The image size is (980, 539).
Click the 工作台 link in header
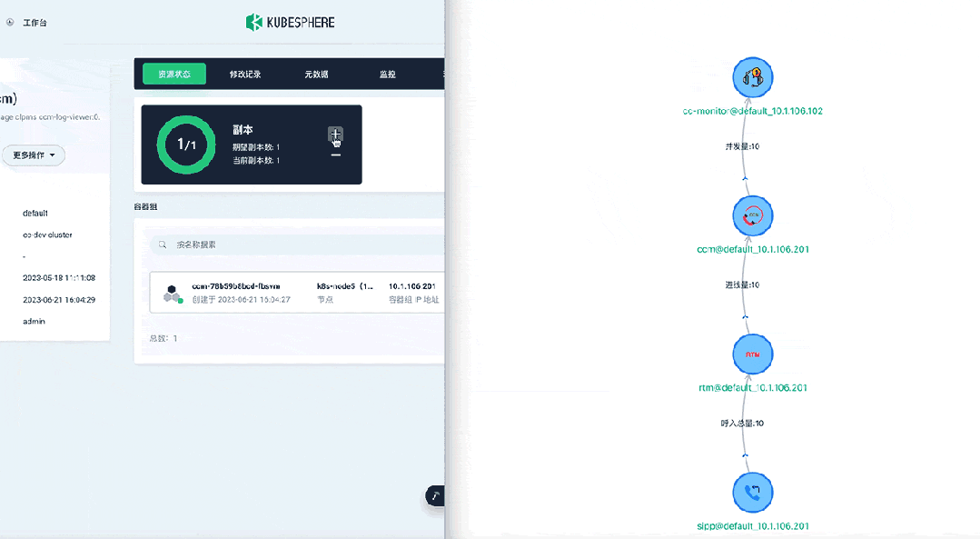[x=35, y=22]
